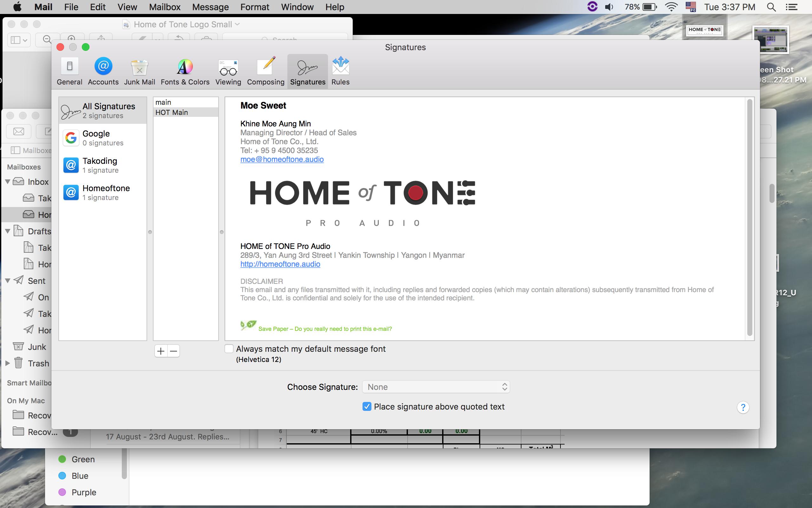This screenshot has height=508, width=812.
Task: Open Notification Center icon
Action: [791, 7]
